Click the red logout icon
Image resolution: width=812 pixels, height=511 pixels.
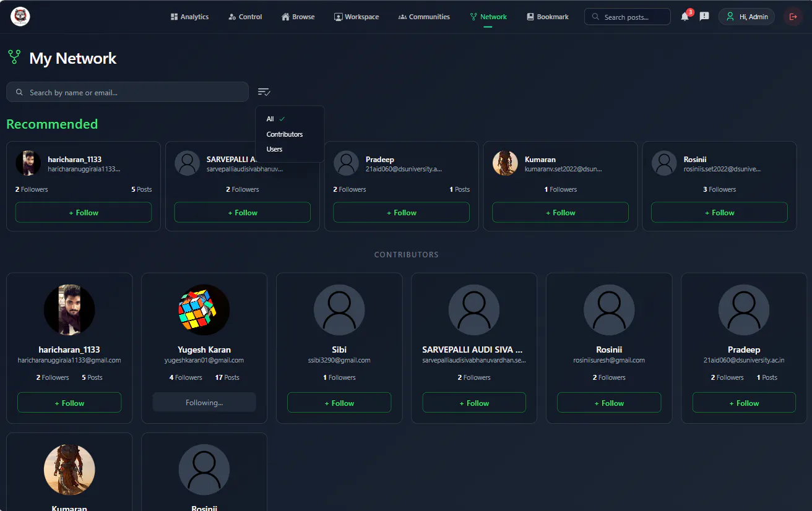(x=793, y=17)
